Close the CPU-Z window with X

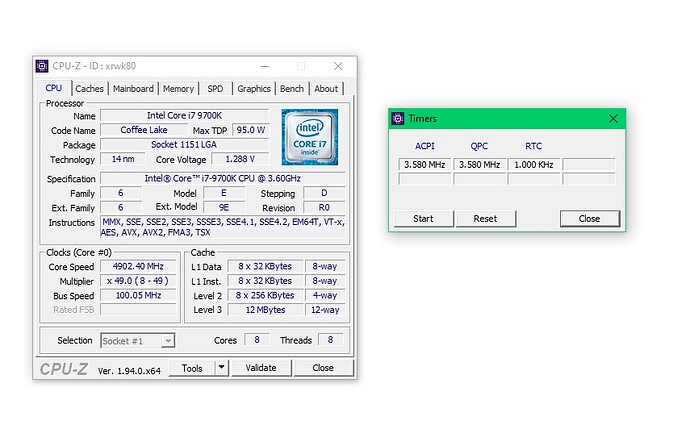(x=338, y=66)
